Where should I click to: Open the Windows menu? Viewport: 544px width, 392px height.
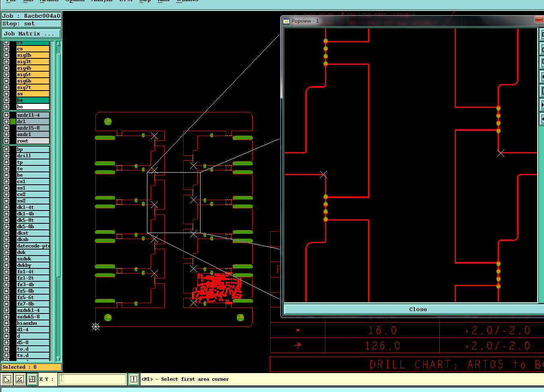click(187, 1)
